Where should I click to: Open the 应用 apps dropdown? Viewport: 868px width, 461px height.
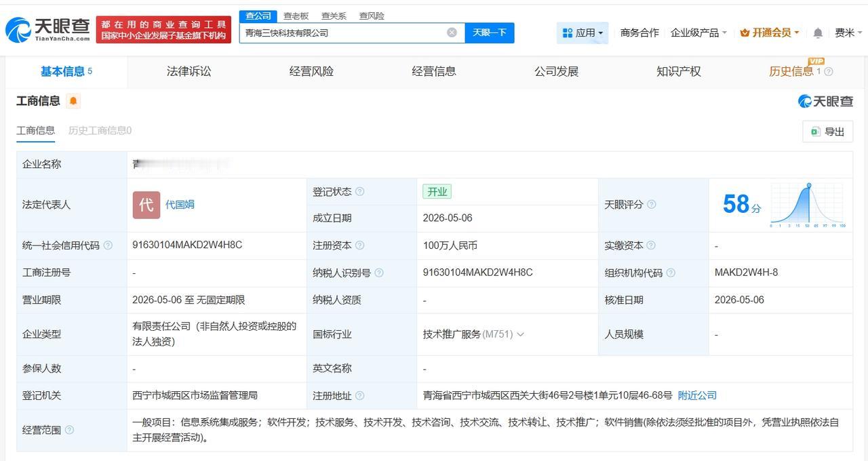click(583, 33)
